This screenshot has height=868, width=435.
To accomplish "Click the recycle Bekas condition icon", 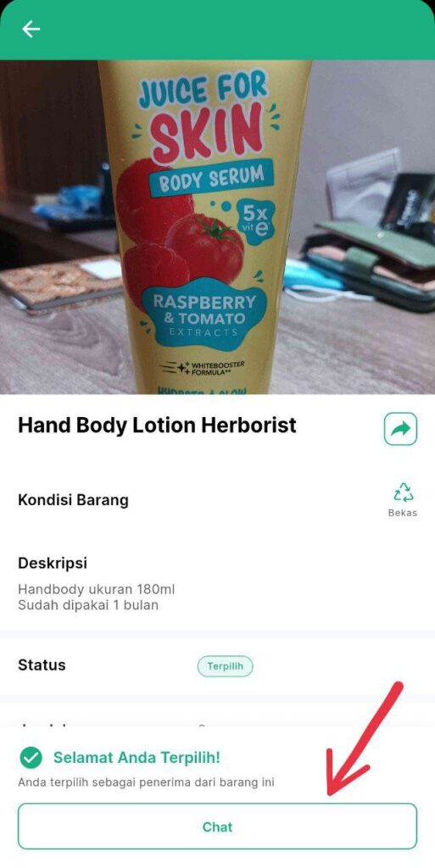I will pos(404,492).
